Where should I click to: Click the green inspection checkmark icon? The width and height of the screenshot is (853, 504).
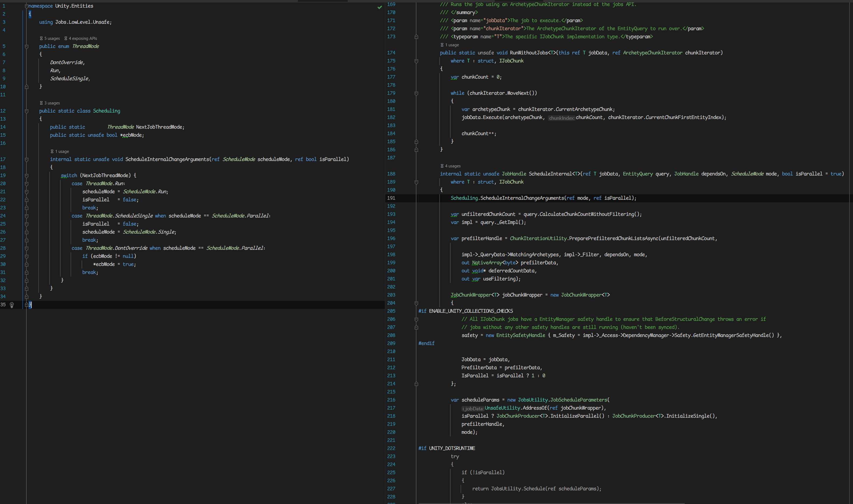[380, 7]
